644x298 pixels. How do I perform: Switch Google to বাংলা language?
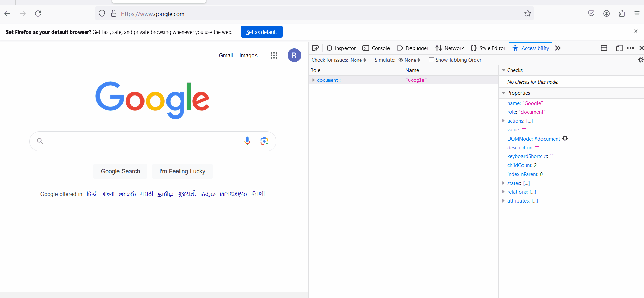[x=108, y=194]
